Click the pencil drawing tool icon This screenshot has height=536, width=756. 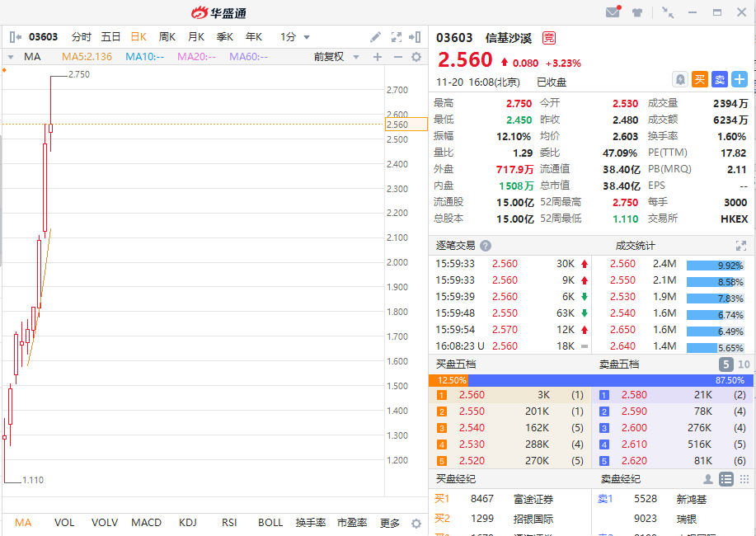pos(375,37)
